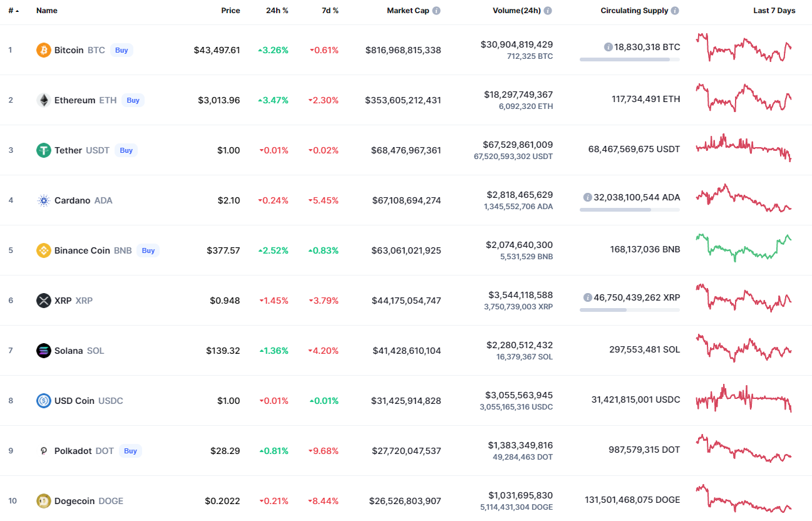
Task: Click the Tether green logo icon
Action: pos(44,150)
